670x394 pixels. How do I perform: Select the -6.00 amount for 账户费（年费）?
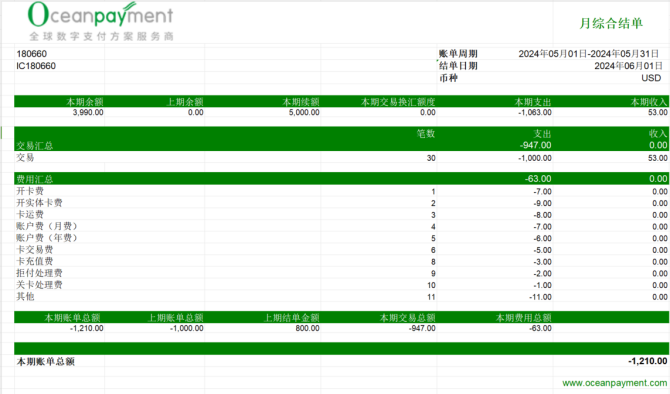click(542, 238)
